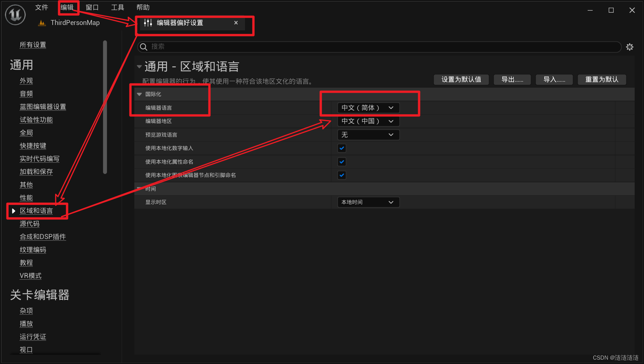Open the 显示时区 dropdown
644x364 pixels.
pos(368,202)
